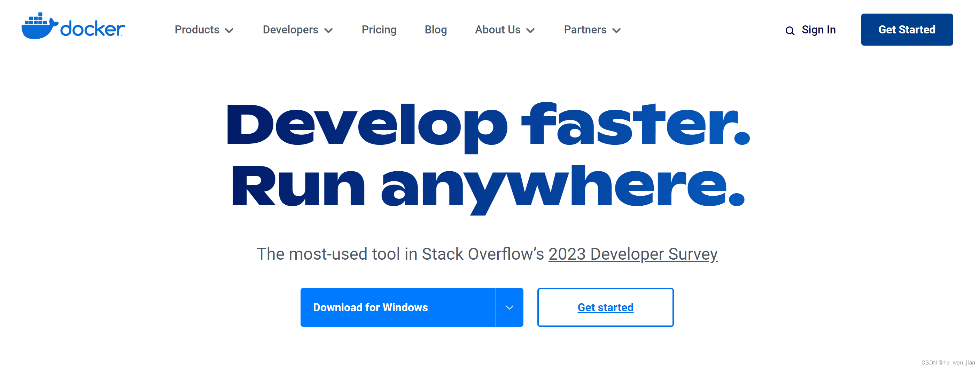Click the Sign In link
The width and height of the screenshot is (980, 369).
pos(819,30)
